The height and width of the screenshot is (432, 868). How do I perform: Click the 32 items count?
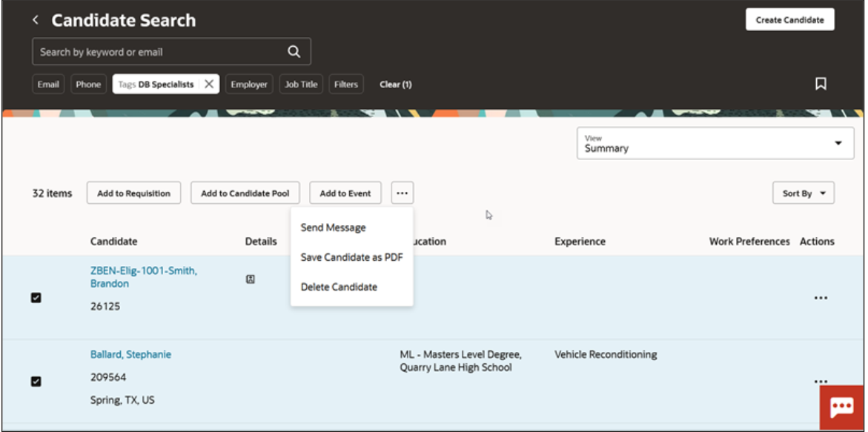52,193
